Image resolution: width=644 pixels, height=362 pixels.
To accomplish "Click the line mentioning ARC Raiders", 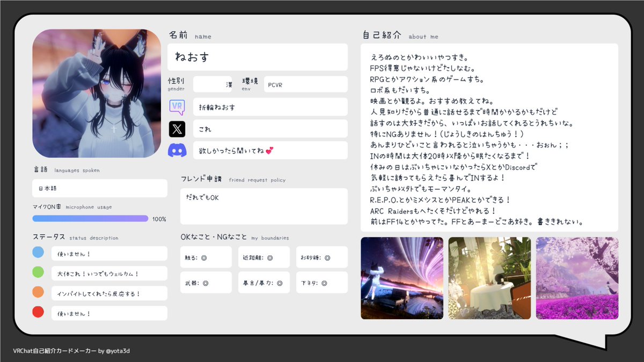I will click(x=433, y=210).
